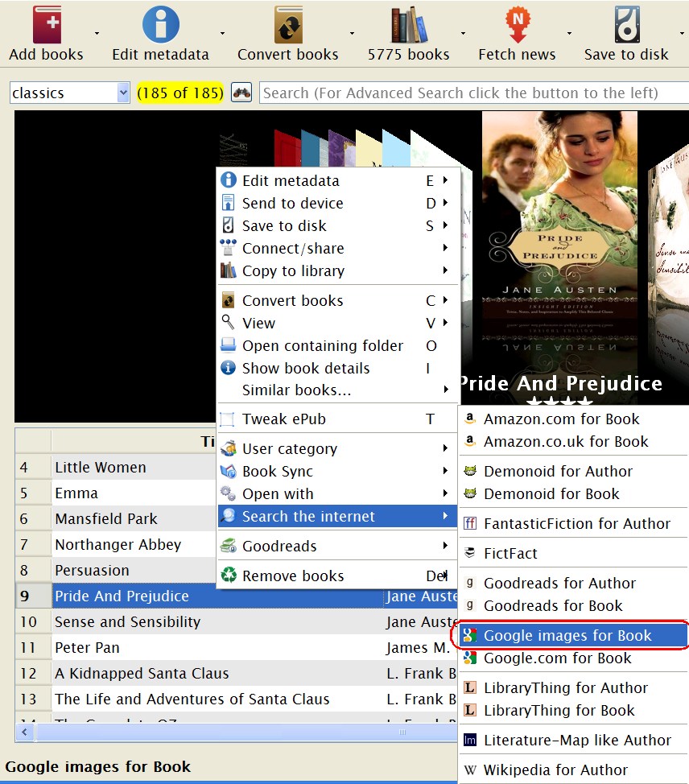Click the Pride And Prejudice title cell
The width and height of the screenshot is (689, 784).
tap(217, 596)
